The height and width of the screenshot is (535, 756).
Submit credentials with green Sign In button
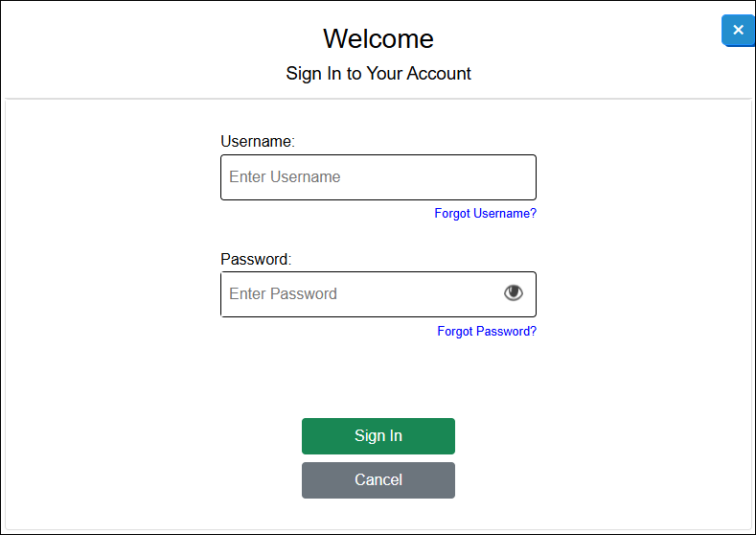(x=378, y=436)
